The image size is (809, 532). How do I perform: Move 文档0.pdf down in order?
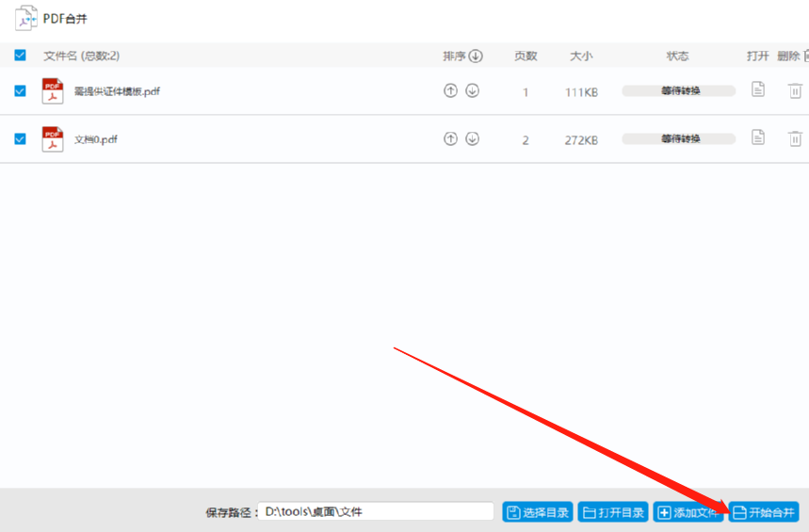point(472,138)
